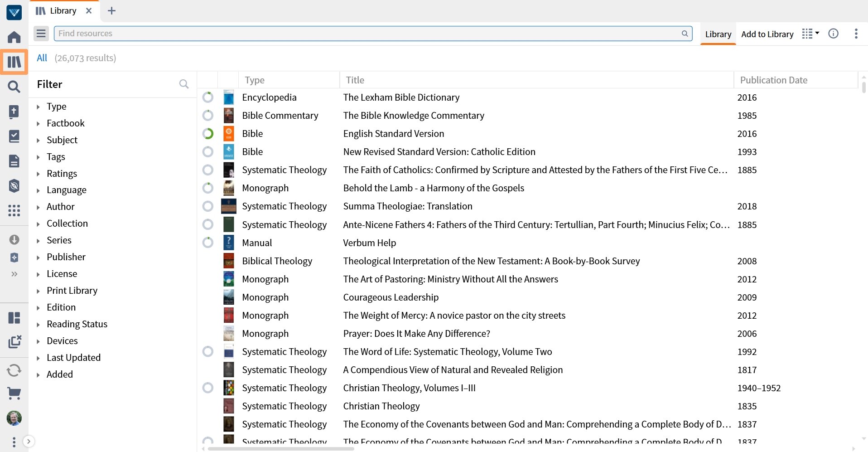Toggle reading status circle for Lexham Bible Dictionary

click(208, 97)
